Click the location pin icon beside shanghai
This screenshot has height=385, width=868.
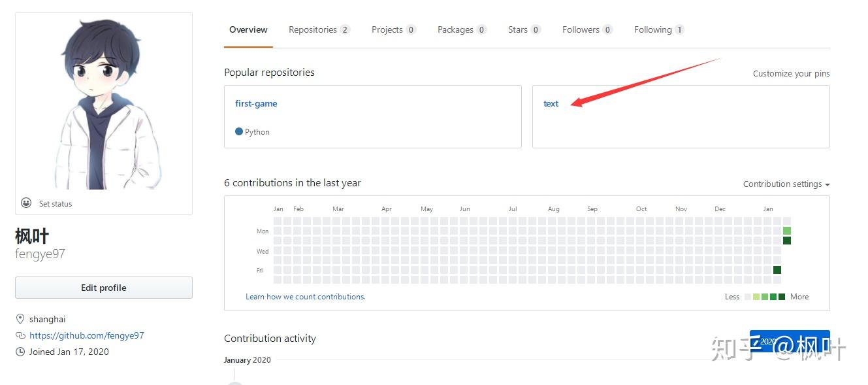[x=20, y=320]
